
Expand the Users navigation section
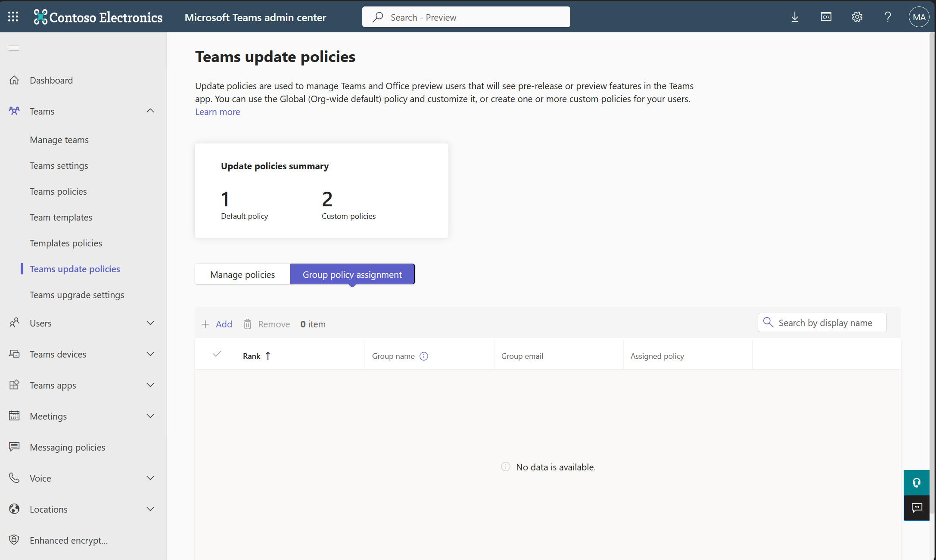tap(150, 323)
